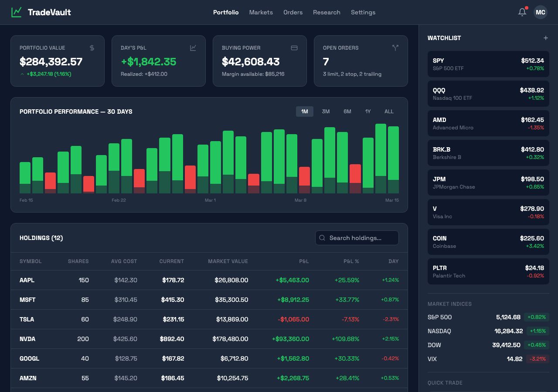
Task: Open the Research tab
Action: click(x=327, y=12)
